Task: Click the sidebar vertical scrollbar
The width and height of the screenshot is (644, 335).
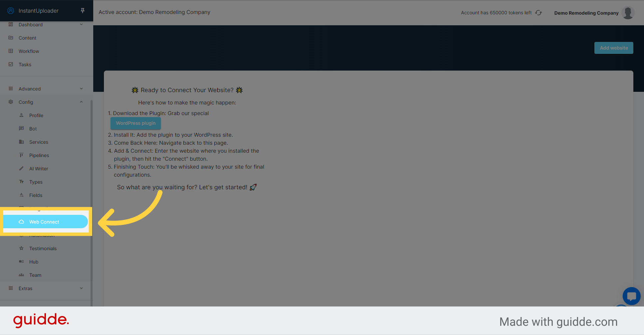Action: tap(91, 203)
